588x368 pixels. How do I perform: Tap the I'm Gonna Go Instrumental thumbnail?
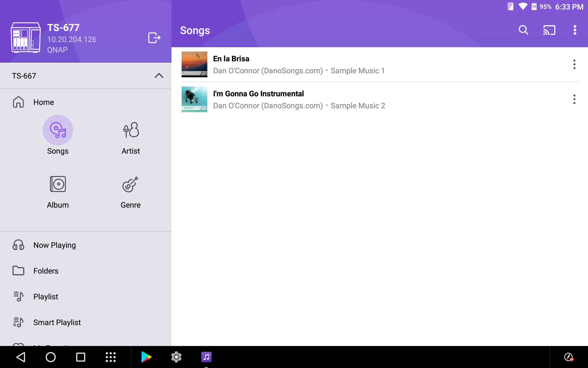(194, 99)
